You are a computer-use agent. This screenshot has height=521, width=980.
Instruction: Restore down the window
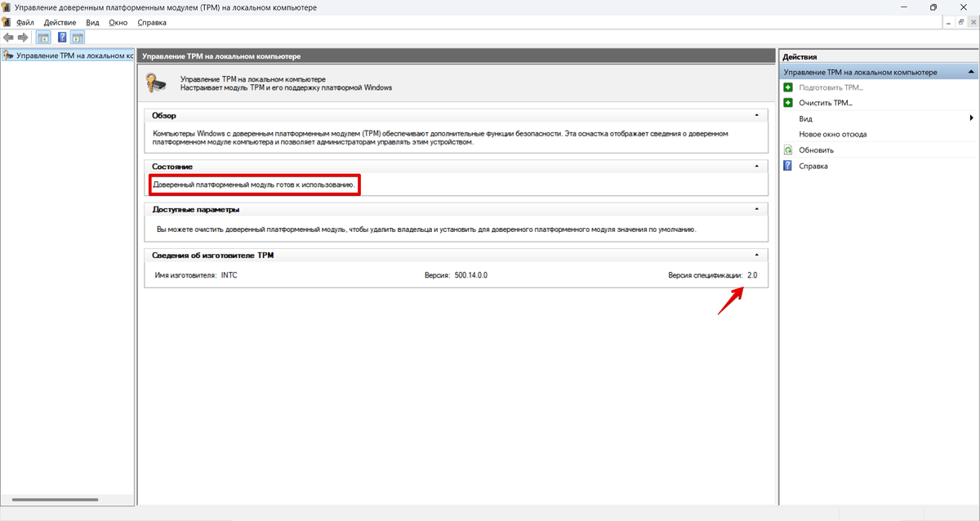(x=933, y=7)
